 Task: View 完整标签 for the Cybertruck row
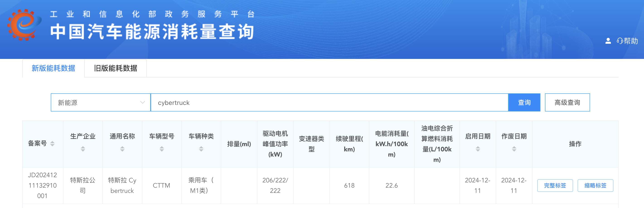pos(555,186)
